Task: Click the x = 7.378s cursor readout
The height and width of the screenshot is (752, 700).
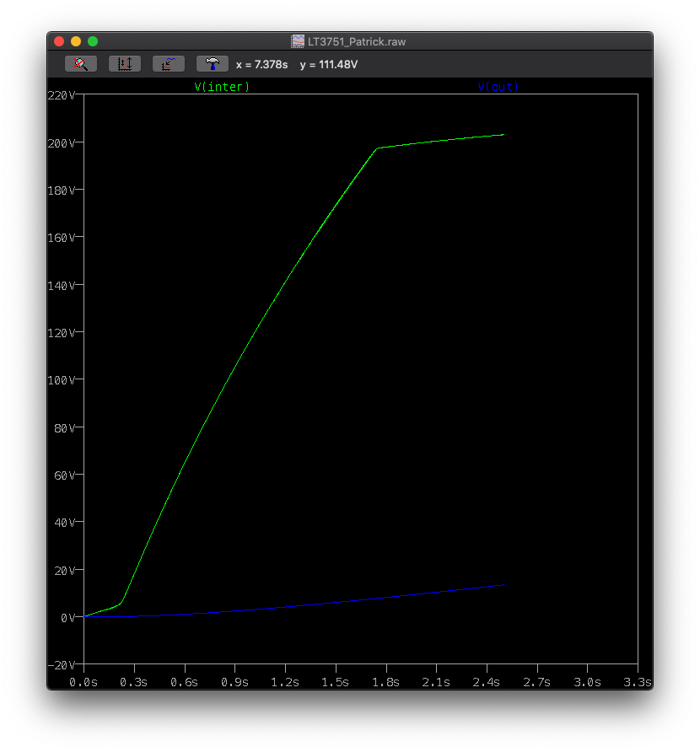Action: [262, 64]
